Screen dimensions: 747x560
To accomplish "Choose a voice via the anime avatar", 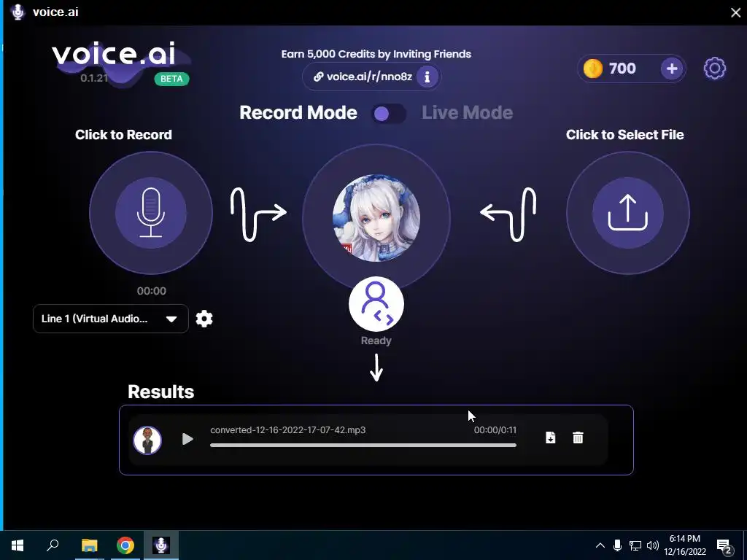I will click(376, 217).
